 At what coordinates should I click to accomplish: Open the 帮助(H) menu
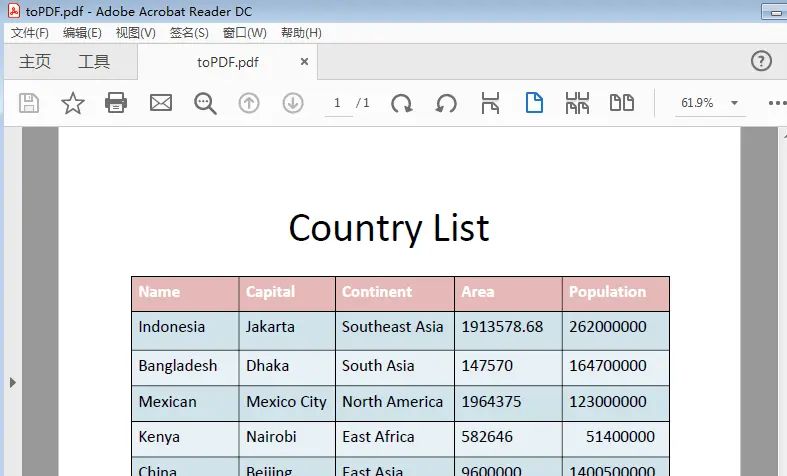(x=301, y=33)
